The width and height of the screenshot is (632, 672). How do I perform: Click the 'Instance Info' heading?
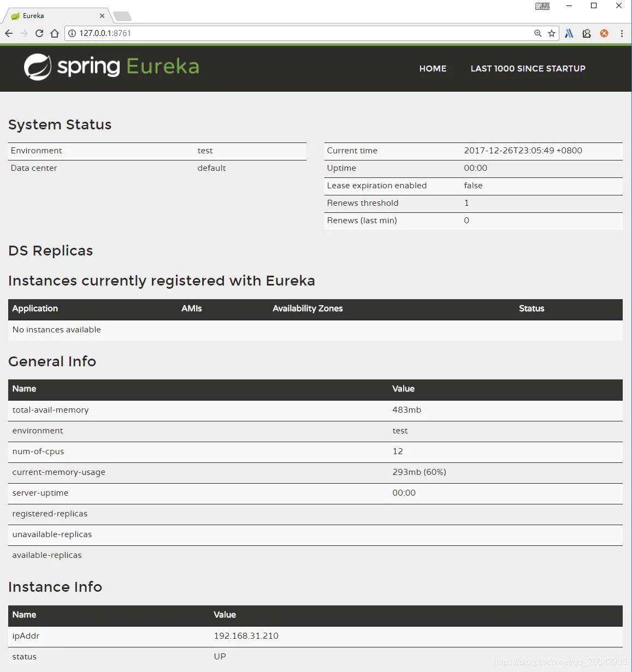pos(55,587)
